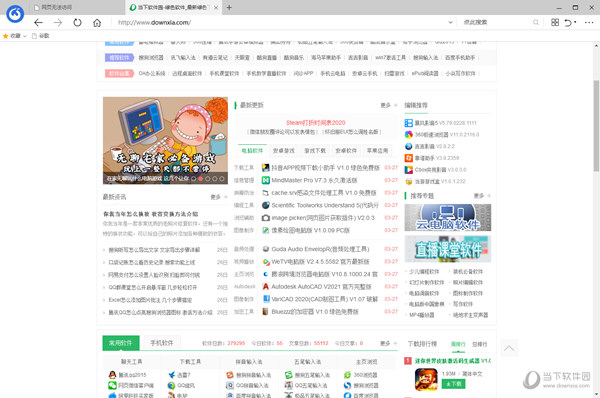Click the 360 browser green icon
Viewport: 600px width, 398px height.
(347, 375)
